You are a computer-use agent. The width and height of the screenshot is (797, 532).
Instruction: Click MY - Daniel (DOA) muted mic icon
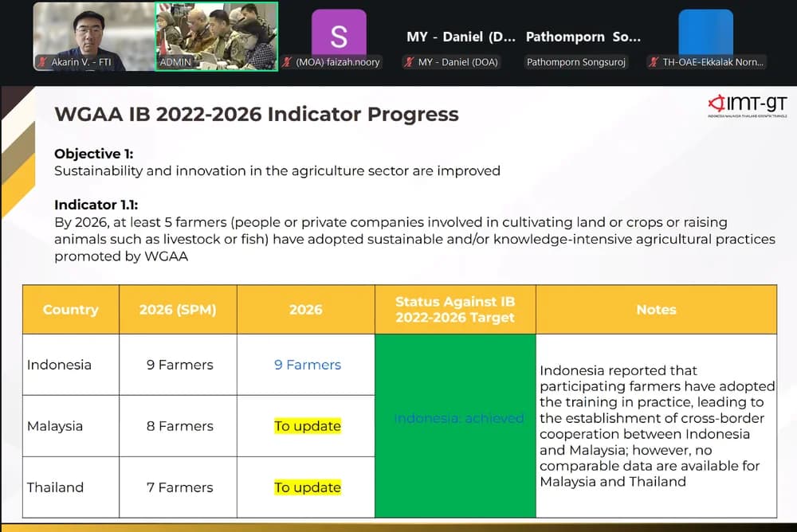(409, 62)
